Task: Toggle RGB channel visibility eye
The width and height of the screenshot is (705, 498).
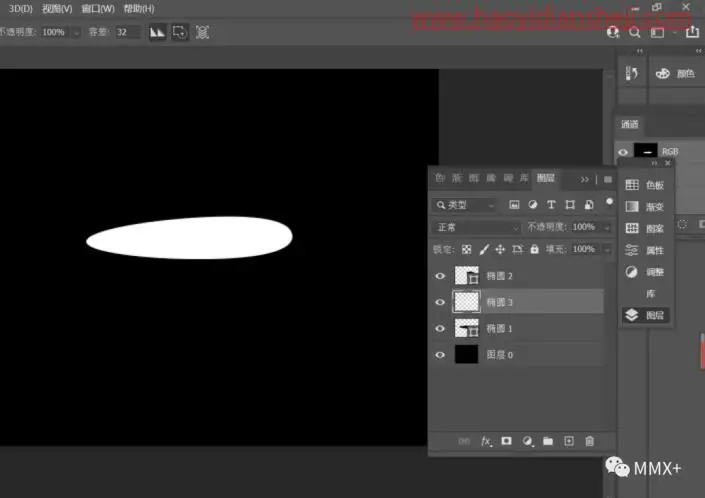Action: point(623,152)
